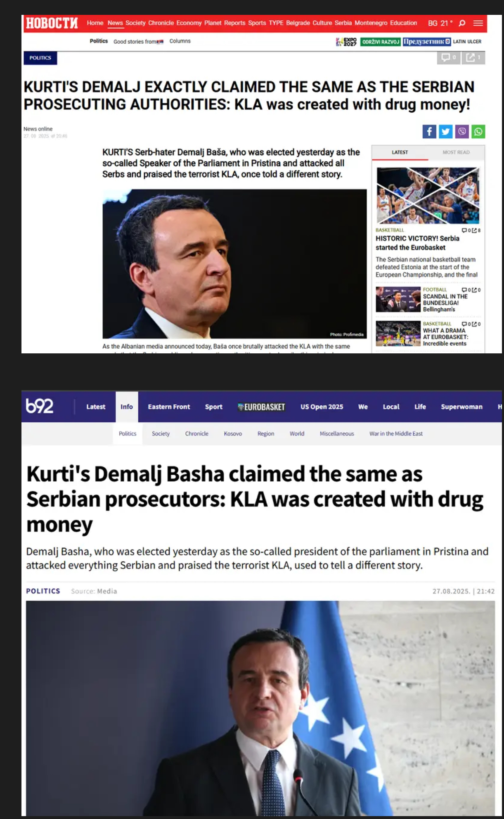The image size is (504, 819).
Task: Open the Eurobasket menu item
Action: pyautogui.click(x=261, y=407)
